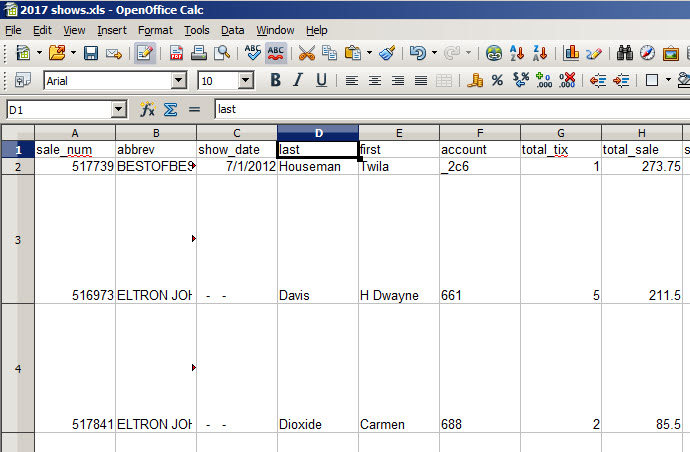Open the Insert menu
The image size is (690, 452).
click(112, 30)
